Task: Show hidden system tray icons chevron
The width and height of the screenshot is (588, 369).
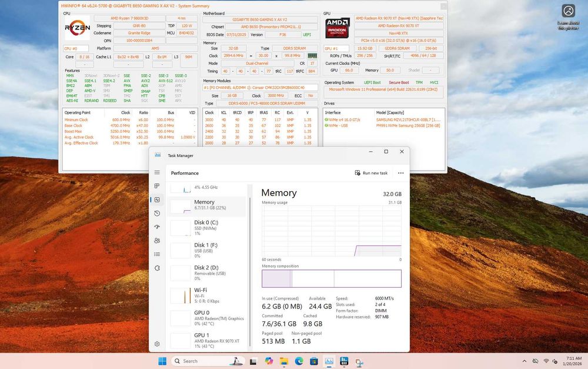Action: (524, 361)
